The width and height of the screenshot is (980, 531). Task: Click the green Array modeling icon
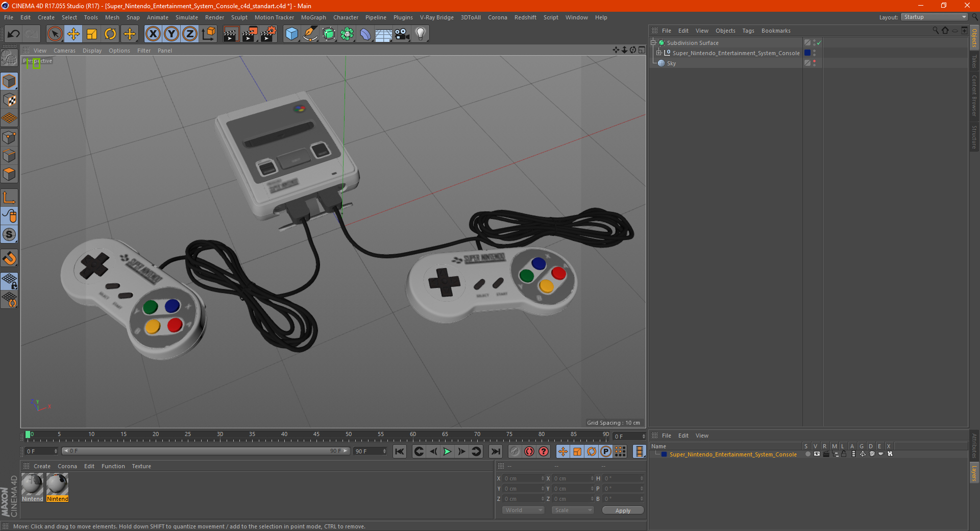point(347,34)
